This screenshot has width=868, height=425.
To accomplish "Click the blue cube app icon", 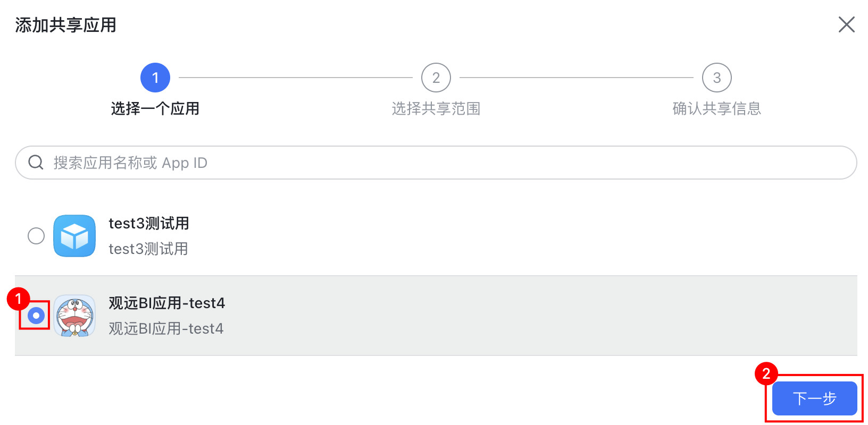I will click(74, 236).
